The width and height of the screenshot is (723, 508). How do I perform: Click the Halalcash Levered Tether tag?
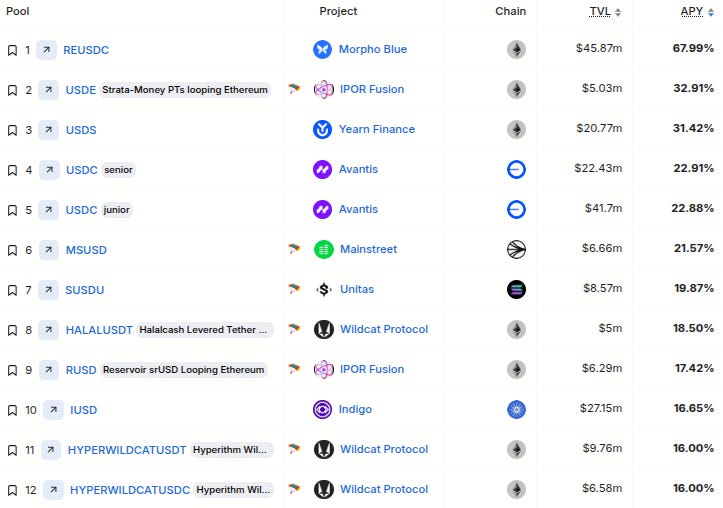click(203, 330)
